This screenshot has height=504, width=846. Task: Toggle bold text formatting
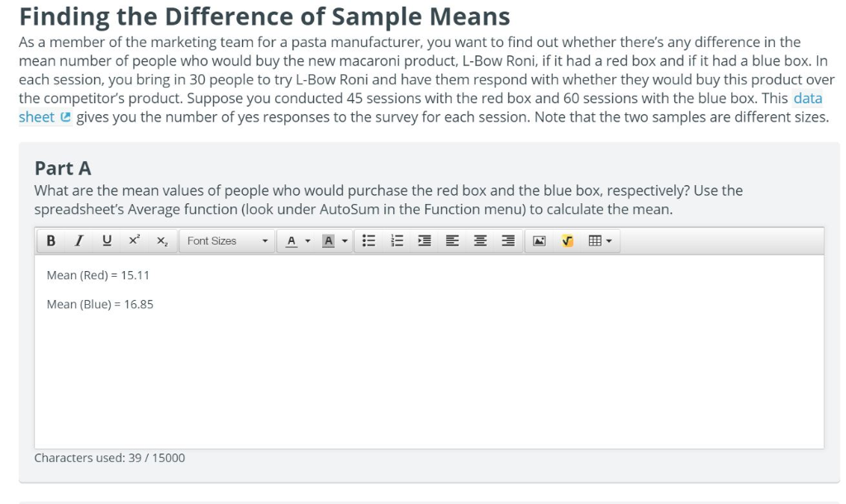tap(51, 240)
